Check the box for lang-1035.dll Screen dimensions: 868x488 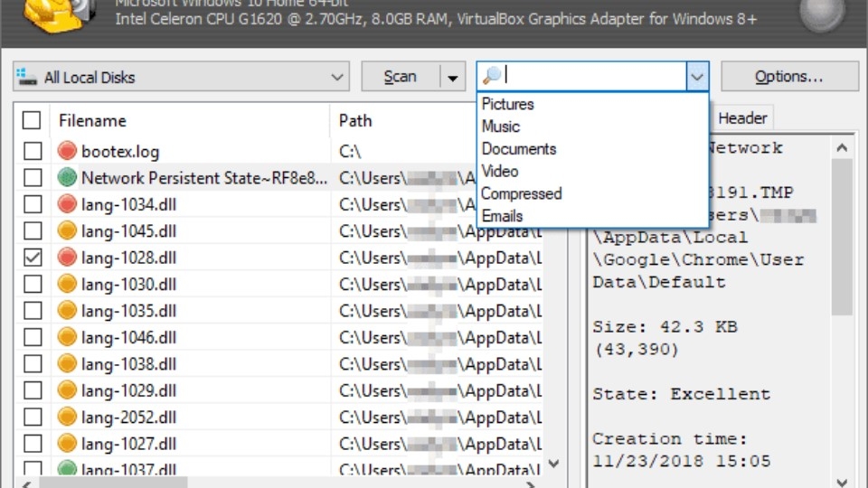click(33, 310)
